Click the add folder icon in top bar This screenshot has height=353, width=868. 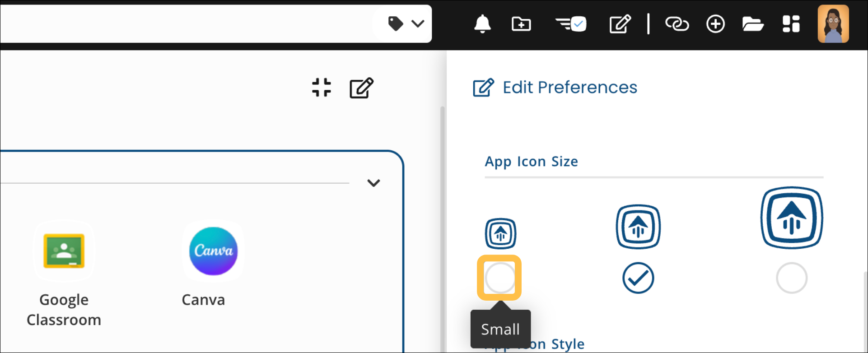[x=521, y=24]
